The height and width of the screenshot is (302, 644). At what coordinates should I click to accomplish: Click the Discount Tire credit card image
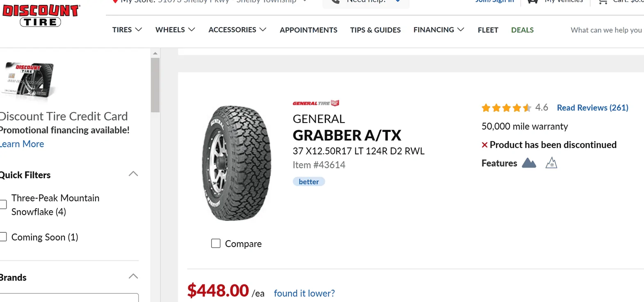[x=30, y=80]
